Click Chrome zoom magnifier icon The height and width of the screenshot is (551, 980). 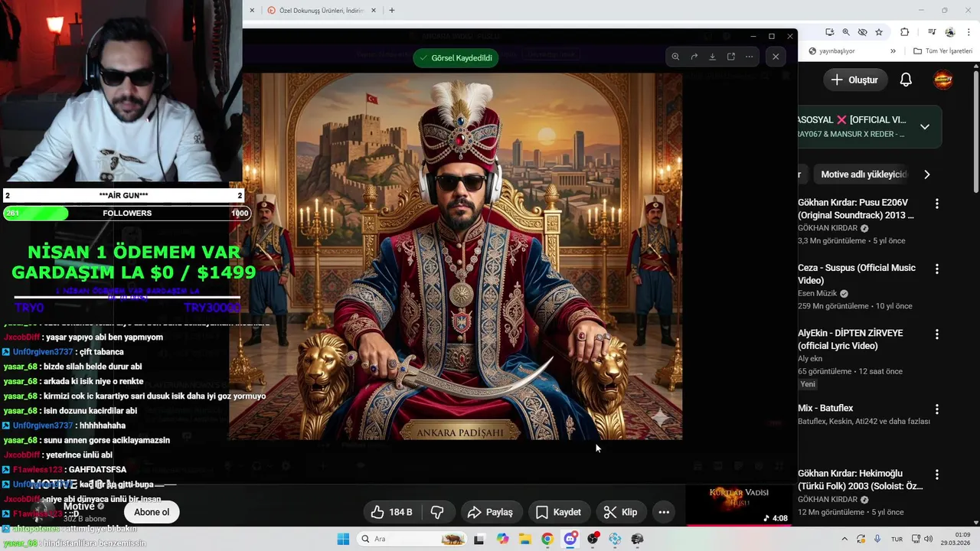[x=845, y=32]
